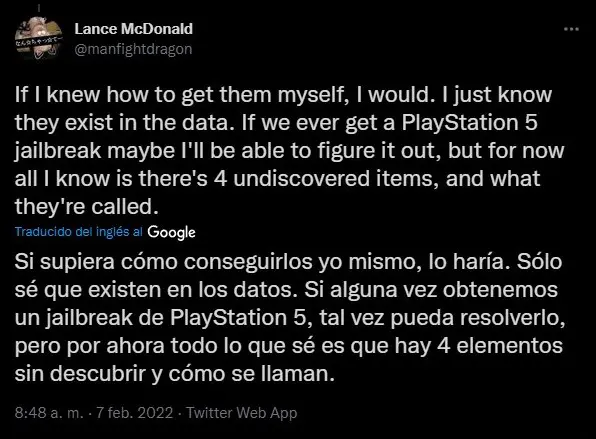Click 'jailbreak' in the English tweet
Screen dimensions: 596x439
click(x=58, y=151)
